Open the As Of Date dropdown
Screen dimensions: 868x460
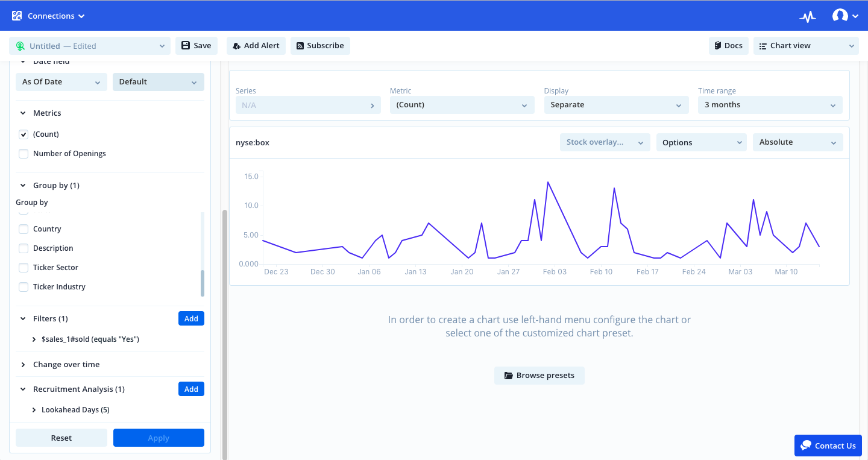pos(61,82)
